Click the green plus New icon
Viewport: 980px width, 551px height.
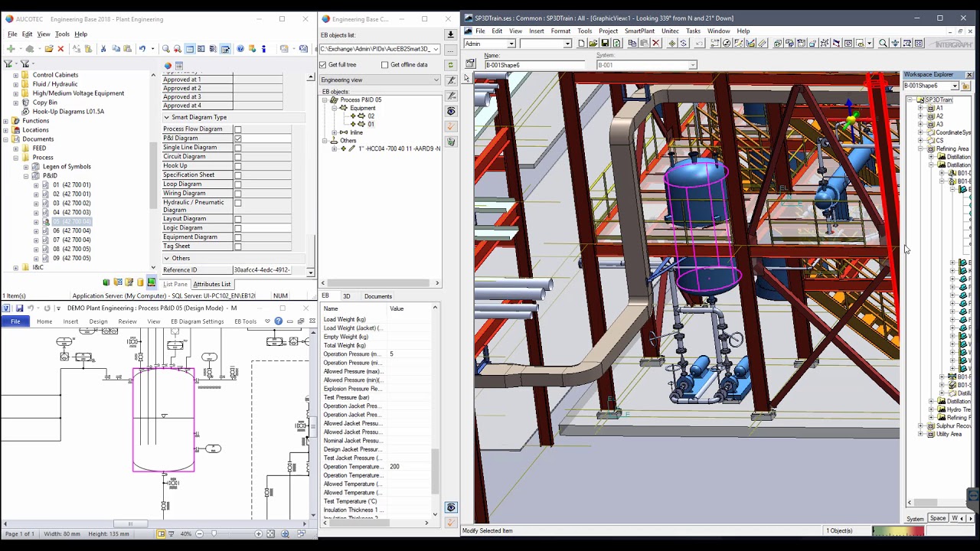11,49
